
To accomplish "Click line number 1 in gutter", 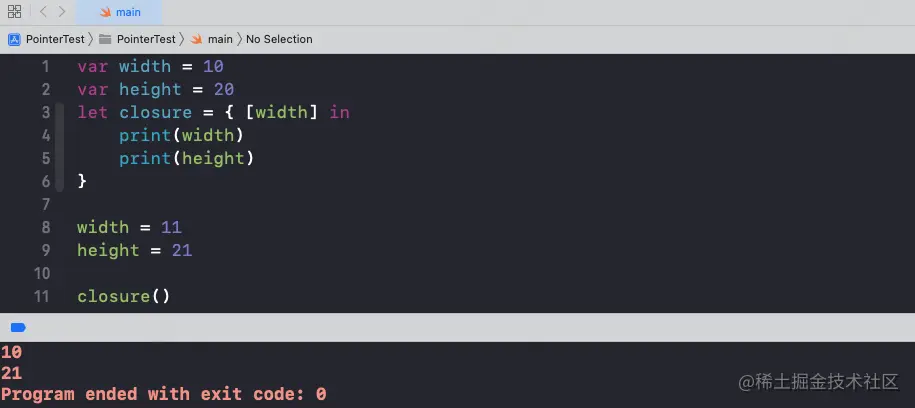I will tap(45, 67).
